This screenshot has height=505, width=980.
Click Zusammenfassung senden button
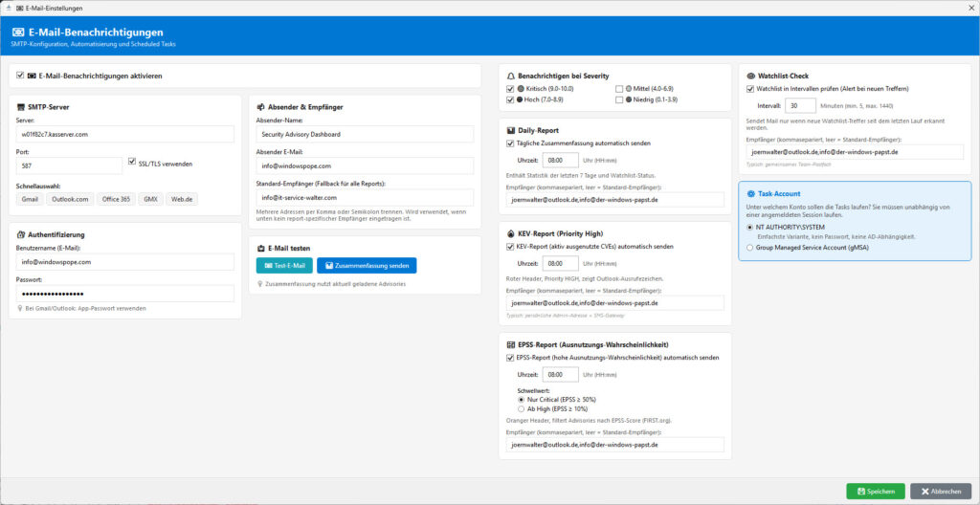[367, 266]
